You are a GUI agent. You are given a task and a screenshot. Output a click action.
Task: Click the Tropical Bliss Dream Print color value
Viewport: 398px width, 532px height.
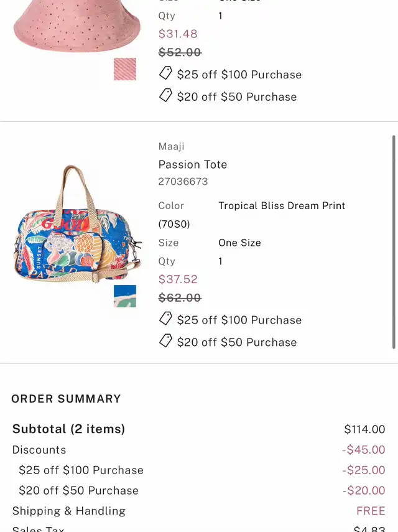tap(282, 206)
